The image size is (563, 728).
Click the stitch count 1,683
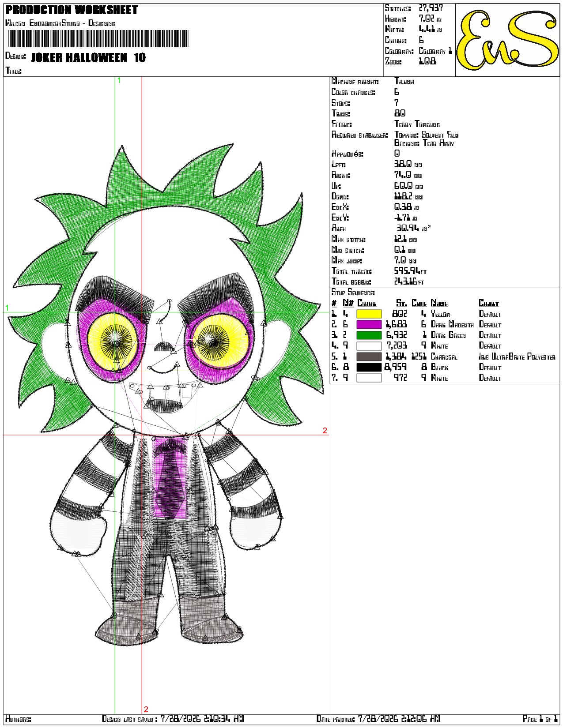pos(397,325)
